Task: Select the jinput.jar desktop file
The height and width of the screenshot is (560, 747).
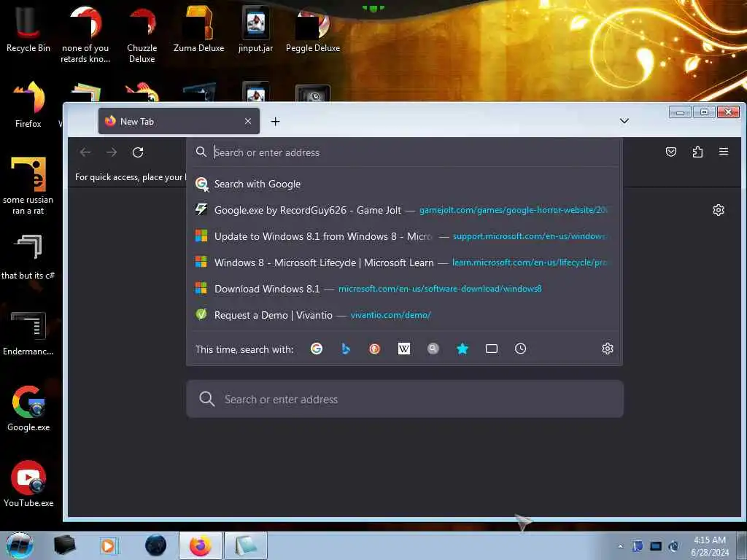Action: click(256, 28)
